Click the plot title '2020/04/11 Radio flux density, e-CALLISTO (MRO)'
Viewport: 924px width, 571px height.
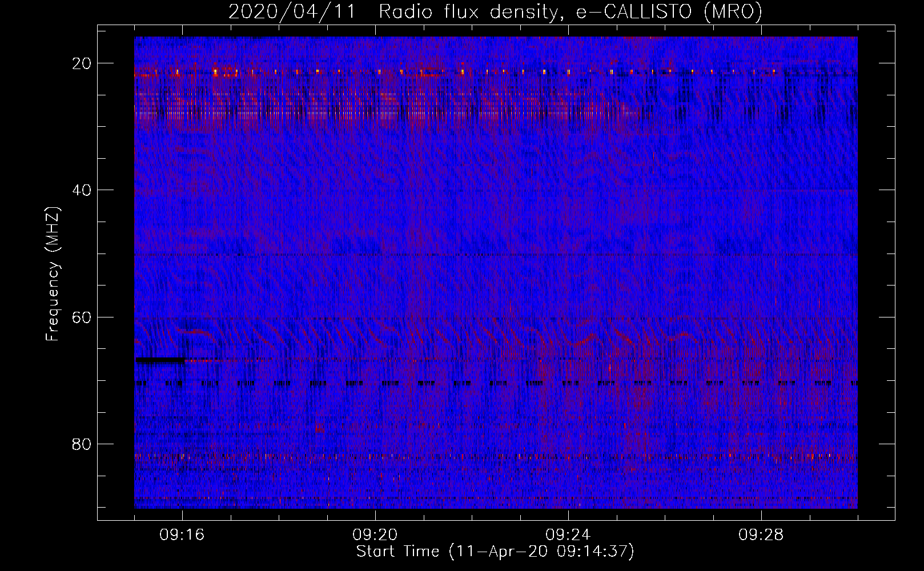pos(495,11)
